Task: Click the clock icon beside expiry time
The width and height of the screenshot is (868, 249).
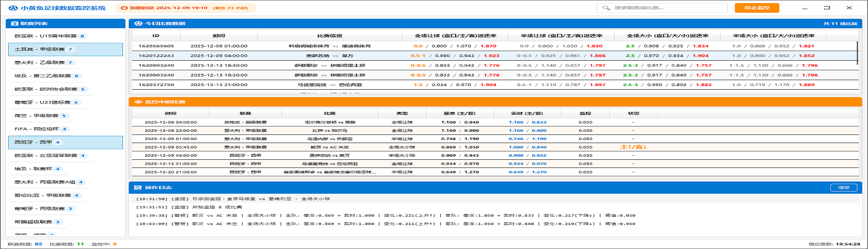Action: coord(124,8)
